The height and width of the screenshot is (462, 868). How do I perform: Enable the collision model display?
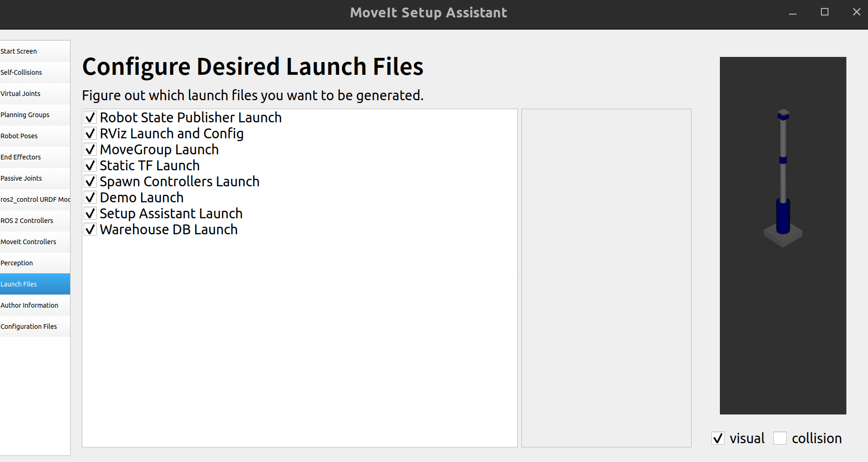click(x=780, y=438)
